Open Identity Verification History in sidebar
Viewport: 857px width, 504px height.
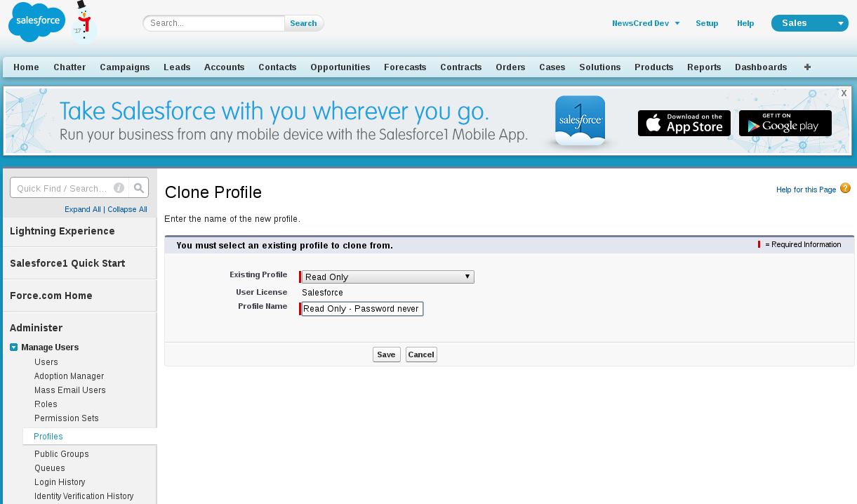[x=84, y=496]
